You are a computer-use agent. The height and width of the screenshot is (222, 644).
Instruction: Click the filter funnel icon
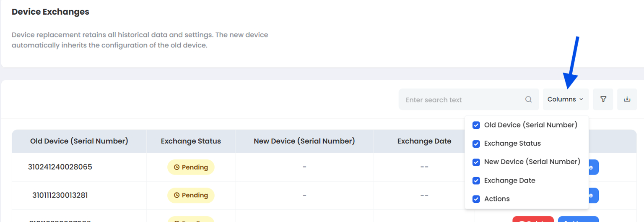point(603,99)
